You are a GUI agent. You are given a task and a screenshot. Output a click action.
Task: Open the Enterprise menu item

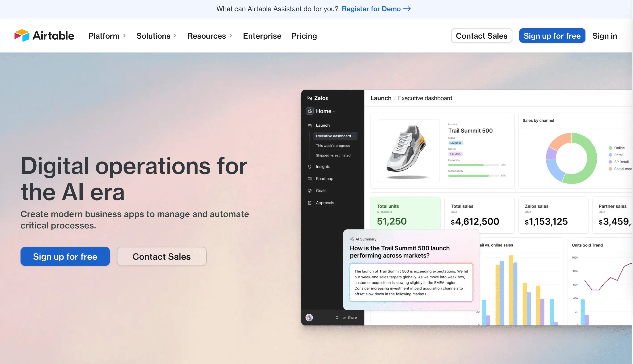click(x=262, y=36)
